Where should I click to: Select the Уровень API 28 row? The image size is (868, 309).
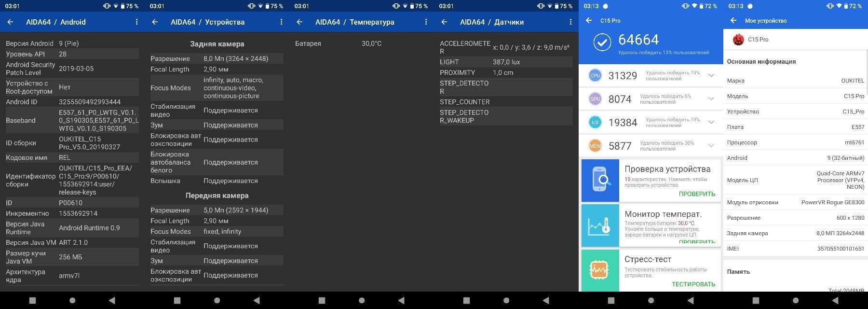point(72,54)
